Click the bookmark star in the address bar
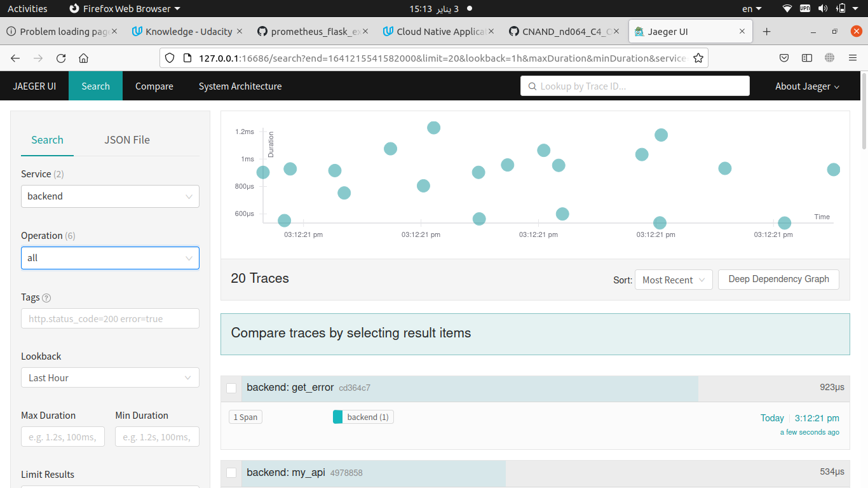 pyautogui.click(x=698, y=57)
